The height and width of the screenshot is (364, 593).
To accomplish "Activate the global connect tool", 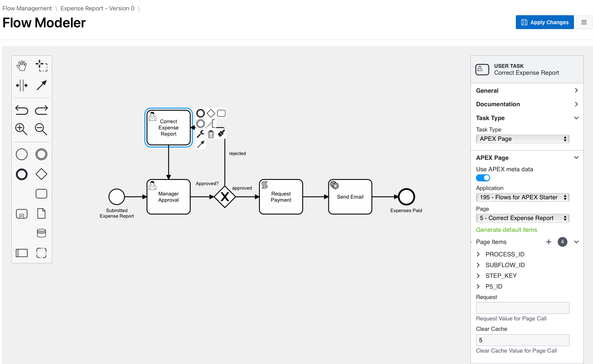I will coord(41,85).
